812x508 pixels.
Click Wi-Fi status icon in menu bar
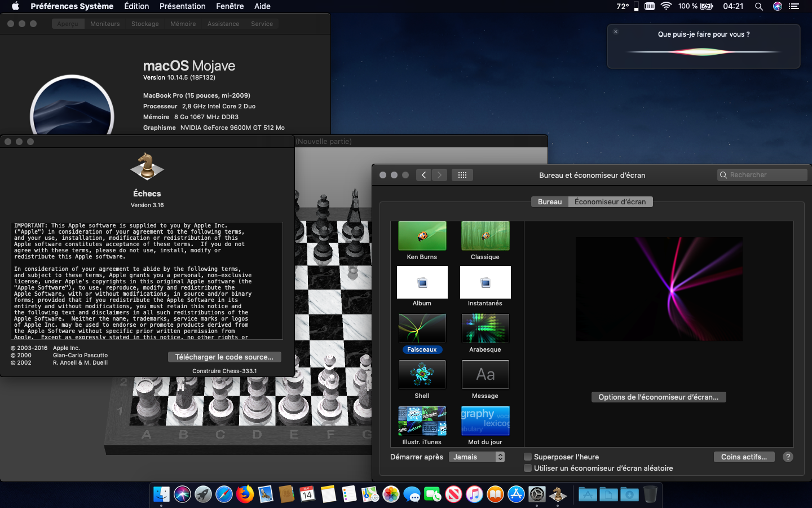point(666,6)
